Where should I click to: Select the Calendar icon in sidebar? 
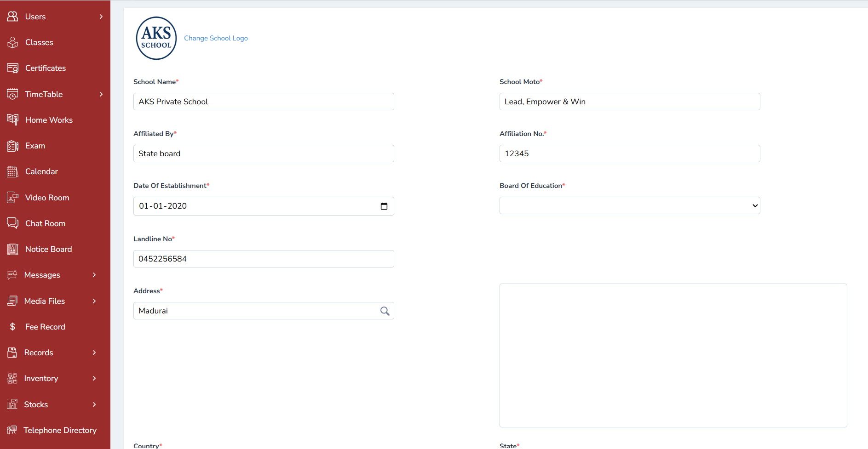click(12, 171)
